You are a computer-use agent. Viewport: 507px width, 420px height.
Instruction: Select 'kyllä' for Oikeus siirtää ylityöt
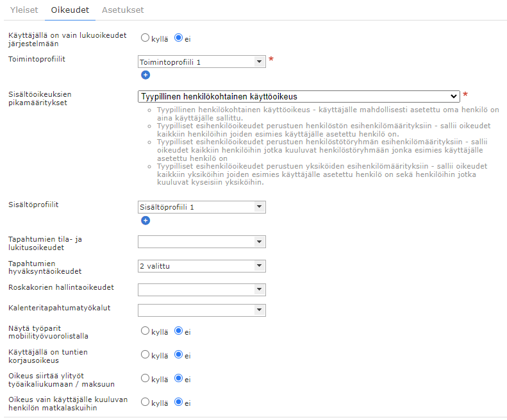(x=145, y=378)
